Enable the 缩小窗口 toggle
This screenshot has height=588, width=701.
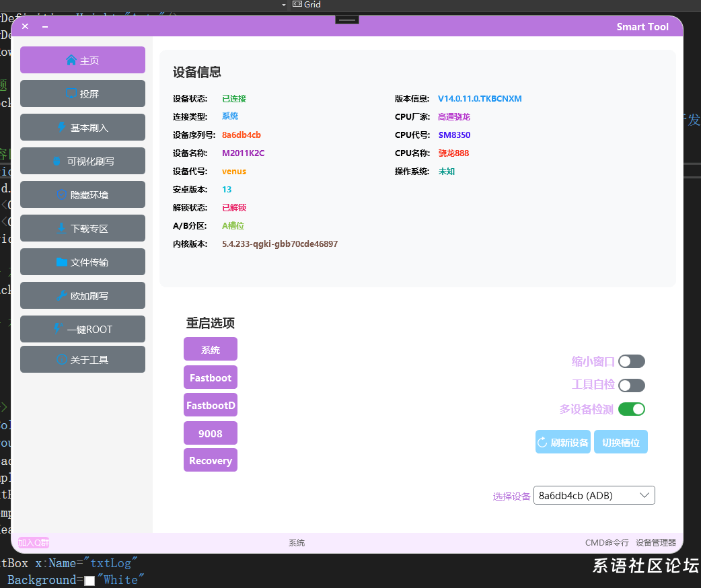[x=631, y=361]
